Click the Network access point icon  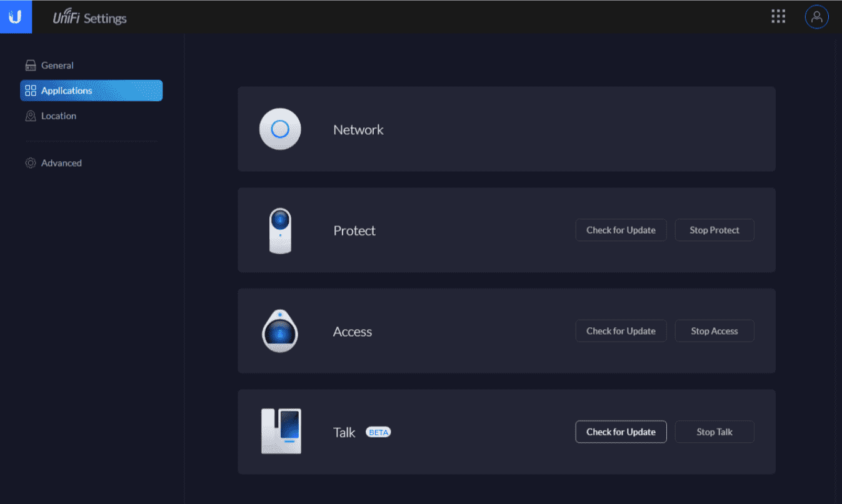[280, 129]
